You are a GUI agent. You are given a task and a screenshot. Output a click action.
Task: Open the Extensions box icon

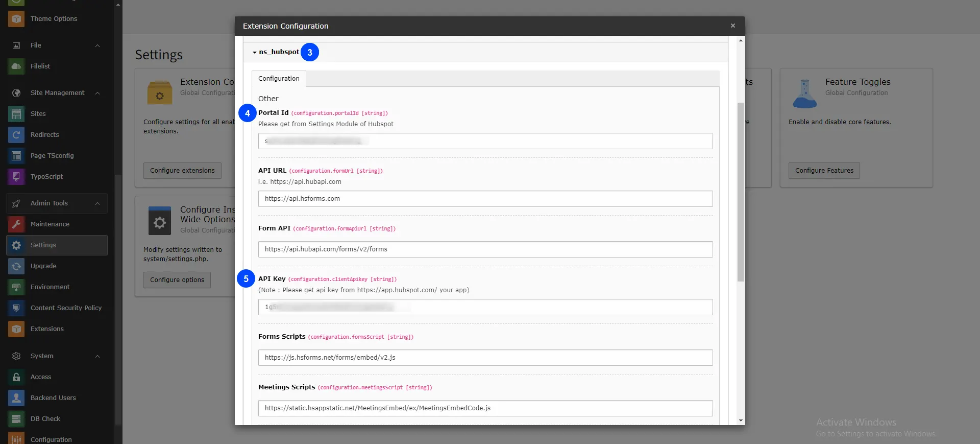pos(16,329)
